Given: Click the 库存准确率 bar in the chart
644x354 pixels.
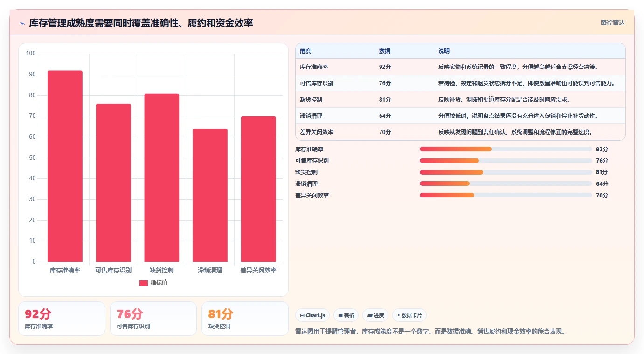Looking at the screenshot, I should (x=65, y=166).
